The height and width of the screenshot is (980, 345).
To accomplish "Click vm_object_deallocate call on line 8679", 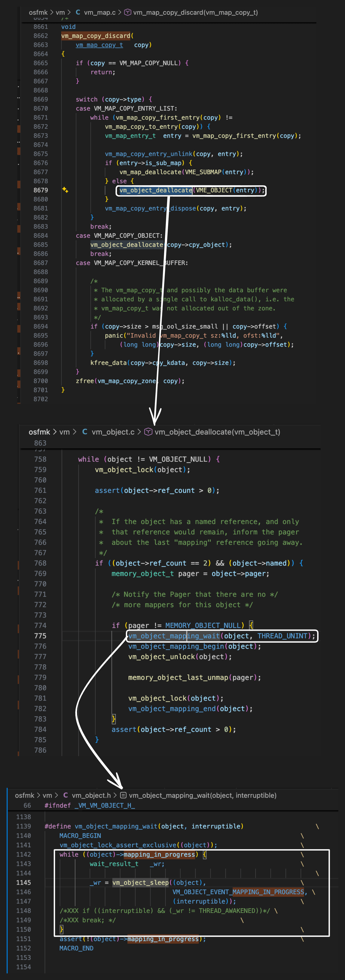I will [x=156, y=190].
